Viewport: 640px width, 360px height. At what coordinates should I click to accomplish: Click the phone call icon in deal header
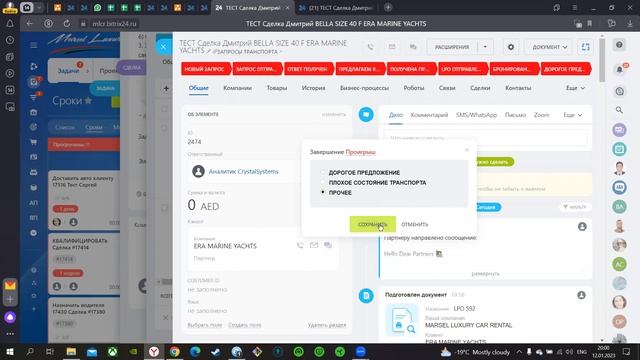click(370, 47)
